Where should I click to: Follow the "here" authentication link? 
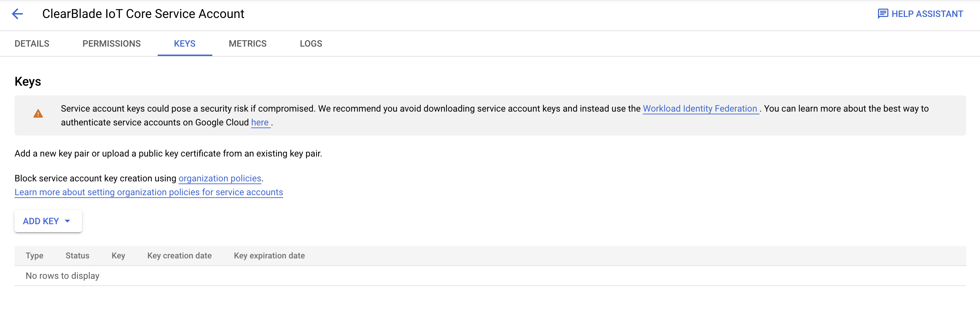pyautogui.click(x=260, y=122)
